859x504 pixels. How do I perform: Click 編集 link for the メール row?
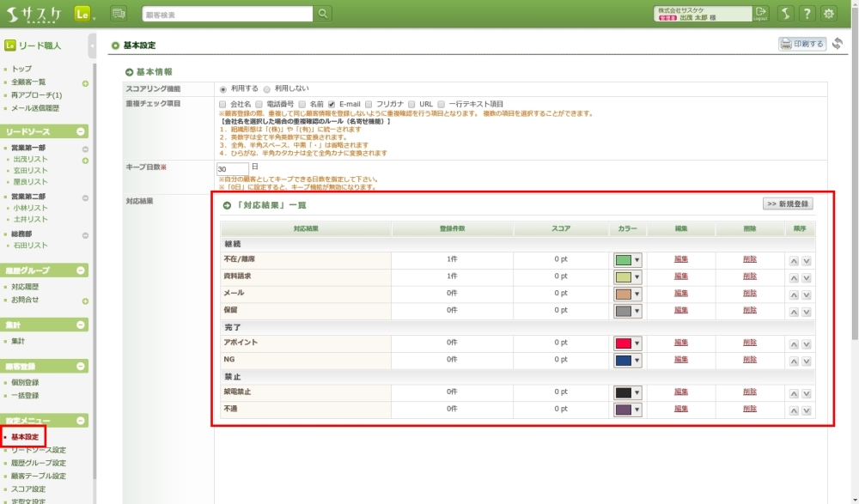pos(681,294)
